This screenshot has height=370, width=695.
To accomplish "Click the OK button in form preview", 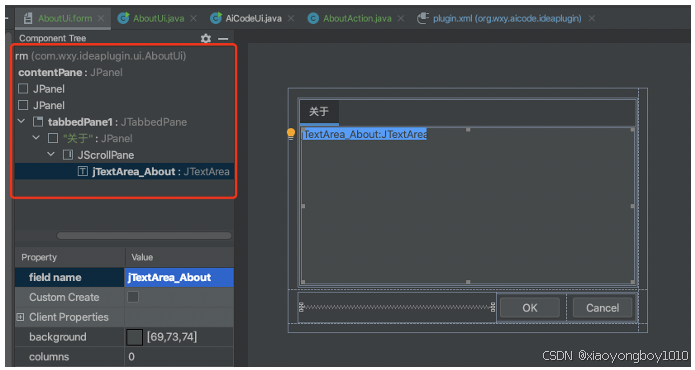I will click(x=530, y=308).
